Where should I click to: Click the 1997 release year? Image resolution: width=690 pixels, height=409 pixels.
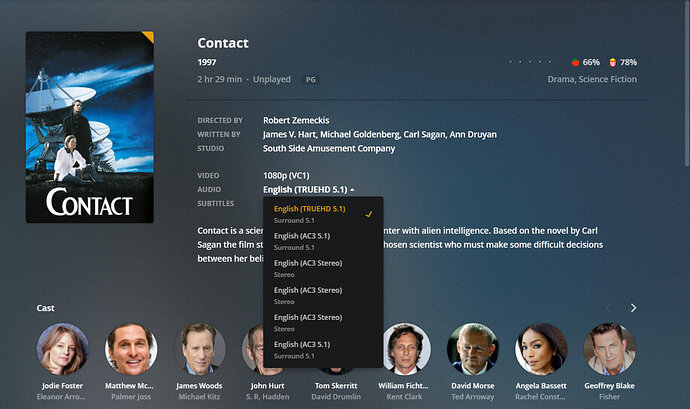207,63
